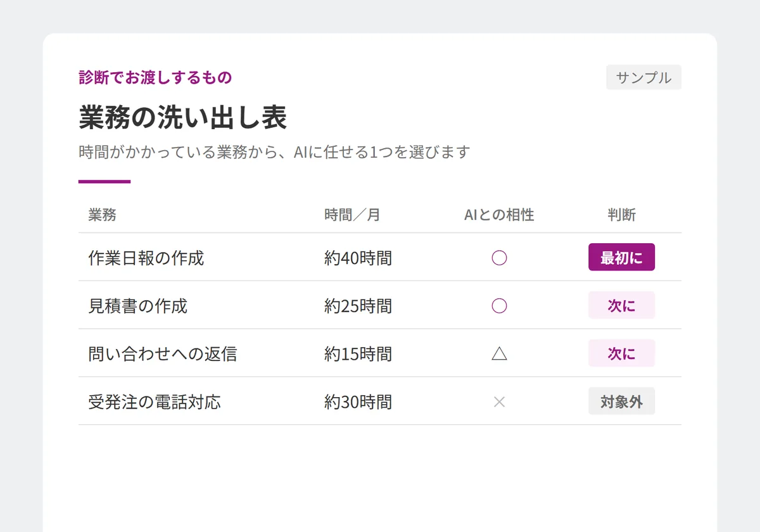Click the subtitle starting 時間がかかっている業務から
Screen dimensions: 760x532
coord(274,152)
